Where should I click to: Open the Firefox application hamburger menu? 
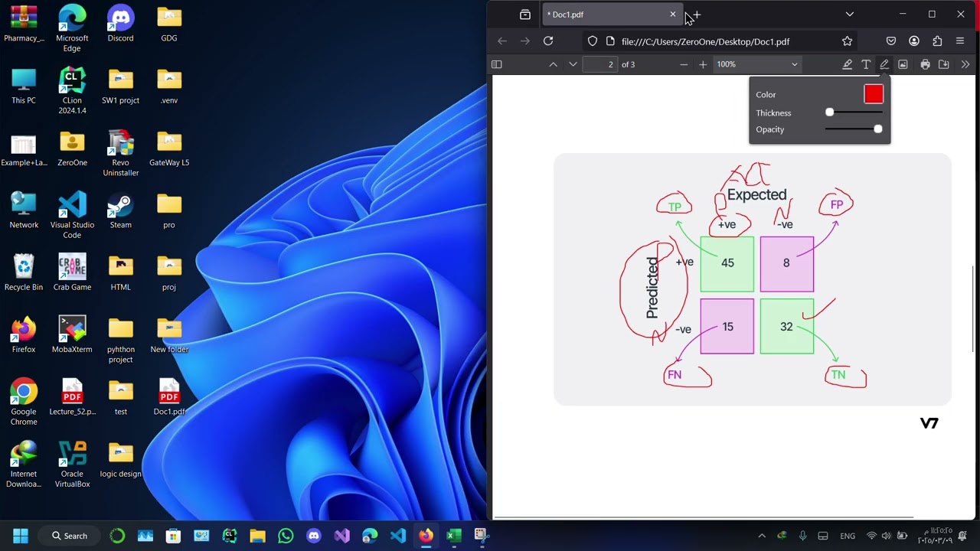click(x=960, y=41)
